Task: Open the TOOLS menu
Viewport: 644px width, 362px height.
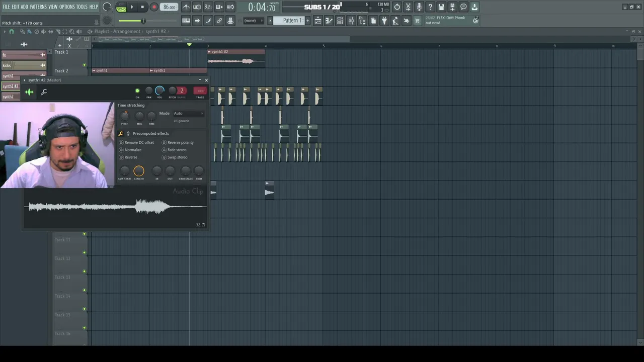Action: [x=82, y=7]
